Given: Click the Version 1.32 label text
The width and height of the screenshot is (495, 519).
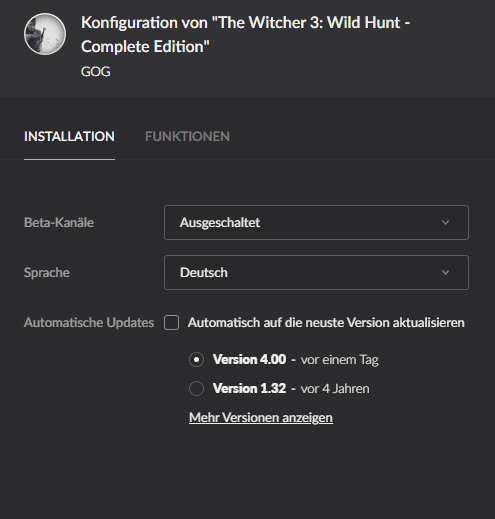Looking at the screenshot, I should point(249,388).
